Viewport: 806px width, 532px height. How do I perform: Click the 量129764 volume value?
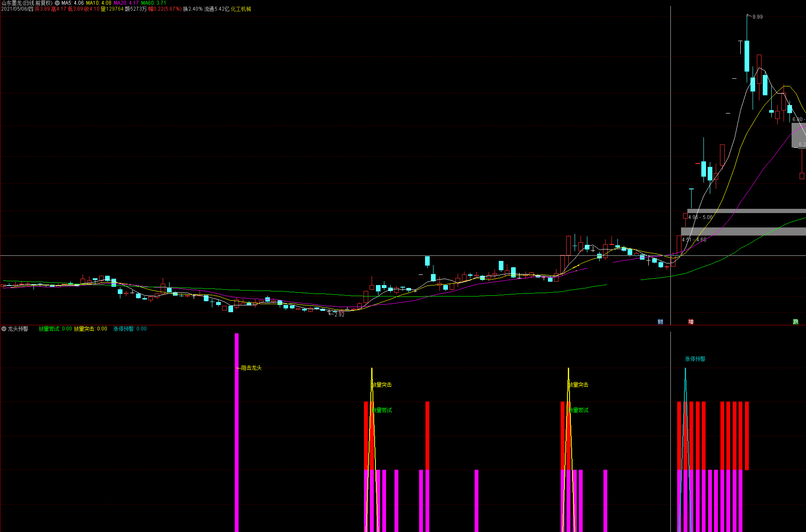click(x=112, y=9)
